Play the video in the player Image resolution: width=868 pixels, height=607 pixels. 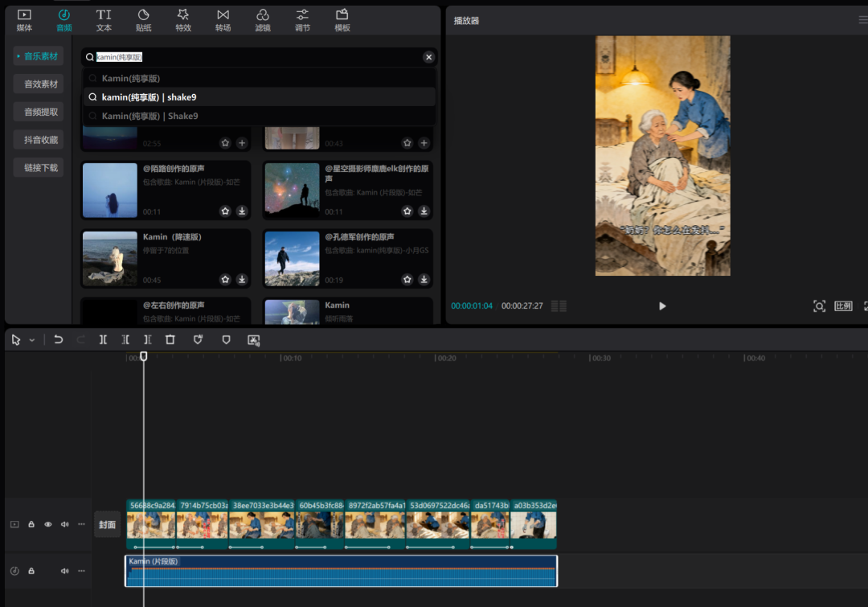coord(662,306)
